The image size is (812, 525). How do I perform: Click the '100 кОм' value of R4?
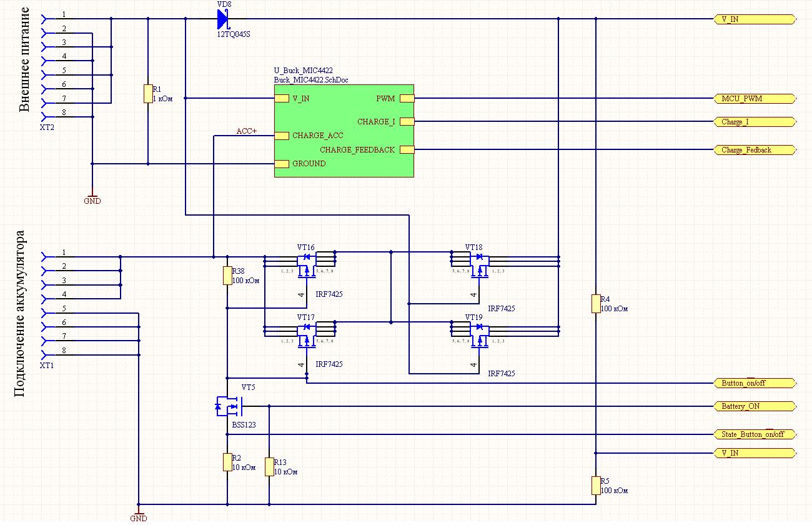[x=614, y=308]
